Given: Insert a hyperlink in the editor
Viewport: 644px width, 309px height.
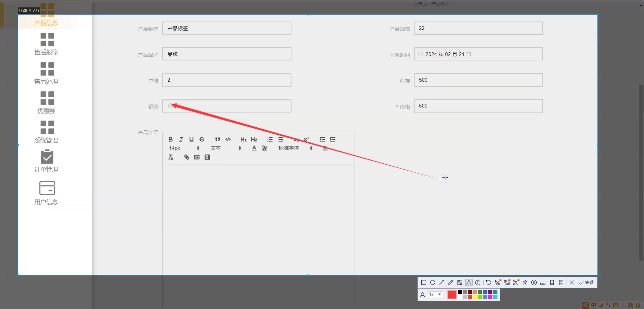Looking at the screenshot, I should 186,157.
